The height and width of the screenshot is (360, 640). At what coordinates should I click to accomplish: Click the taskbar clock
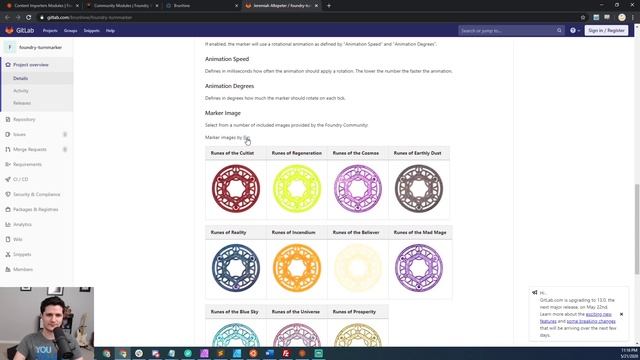point(629,353)
